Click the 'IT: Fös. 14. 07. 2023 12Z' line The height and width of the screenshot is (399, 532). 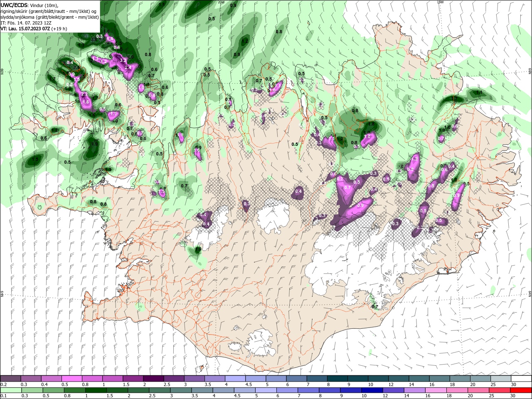[x=26, y=22]
